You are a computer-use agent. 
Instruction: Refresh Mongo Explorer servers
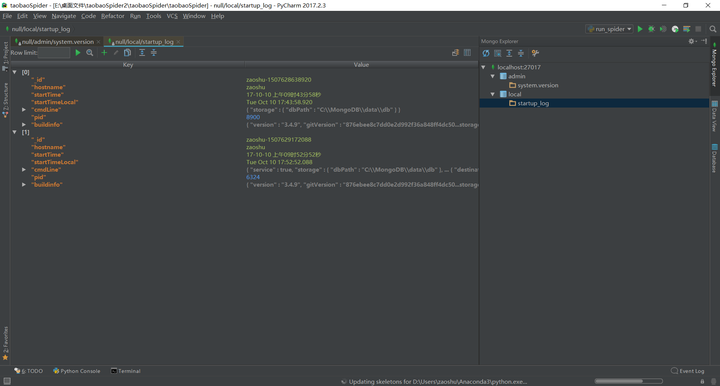coord(486,53)
